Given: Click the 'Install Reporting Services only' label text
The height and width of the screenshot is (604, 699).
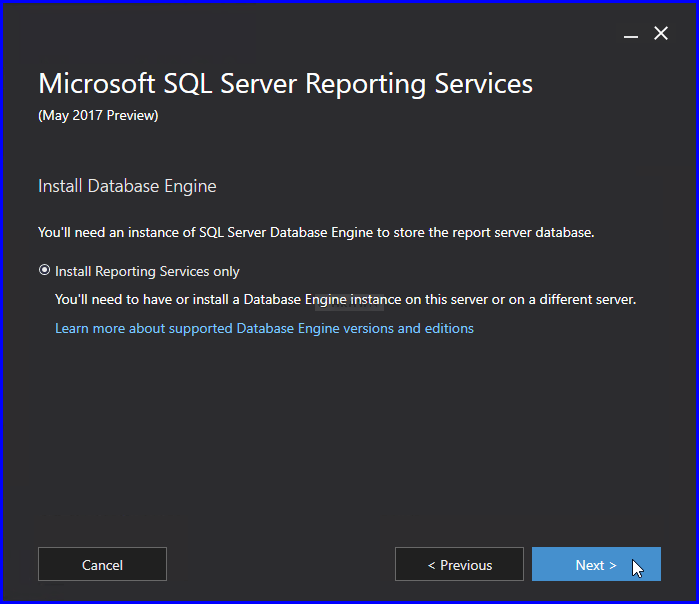Looking at the screenshot, I should point(147,271).
